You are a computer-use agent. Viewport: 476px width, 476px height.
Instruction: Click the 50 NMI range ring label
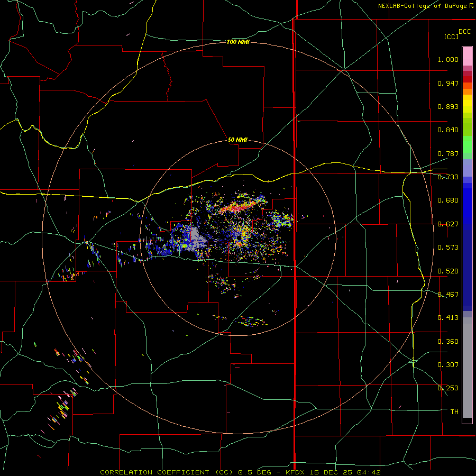pyautogui.click(x=237, y=140)
